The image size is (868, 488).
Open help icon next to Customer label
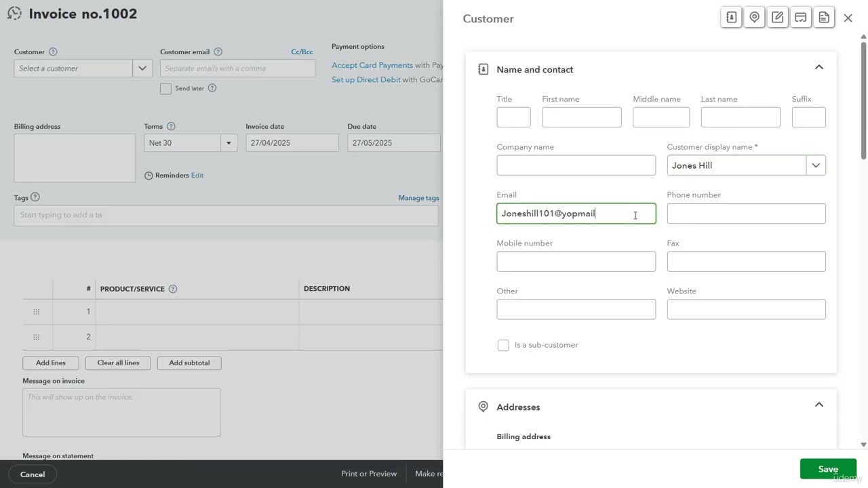[53, 52]
